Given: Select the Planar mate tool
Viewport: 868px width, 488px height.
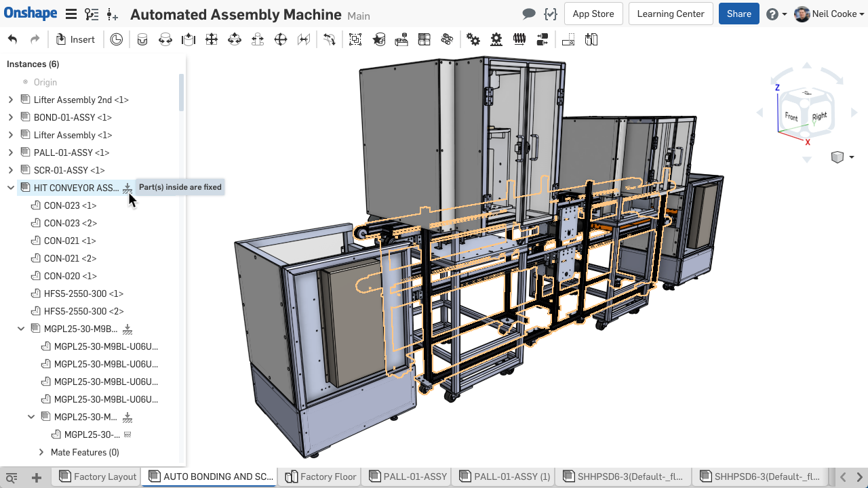Looking at the screenshot, I should coord(212,40).
